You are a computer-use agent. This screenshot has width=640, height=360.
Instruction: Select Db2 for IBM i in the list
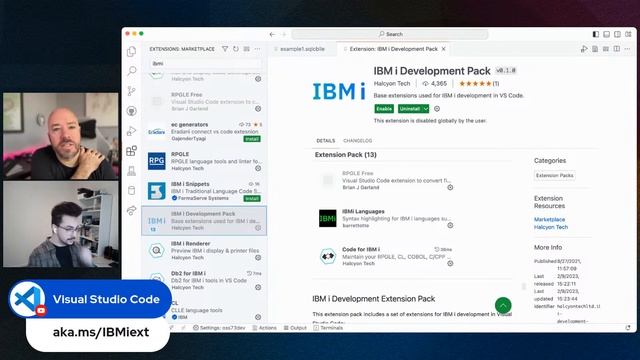pyautogui.click(x=204, y=280)
